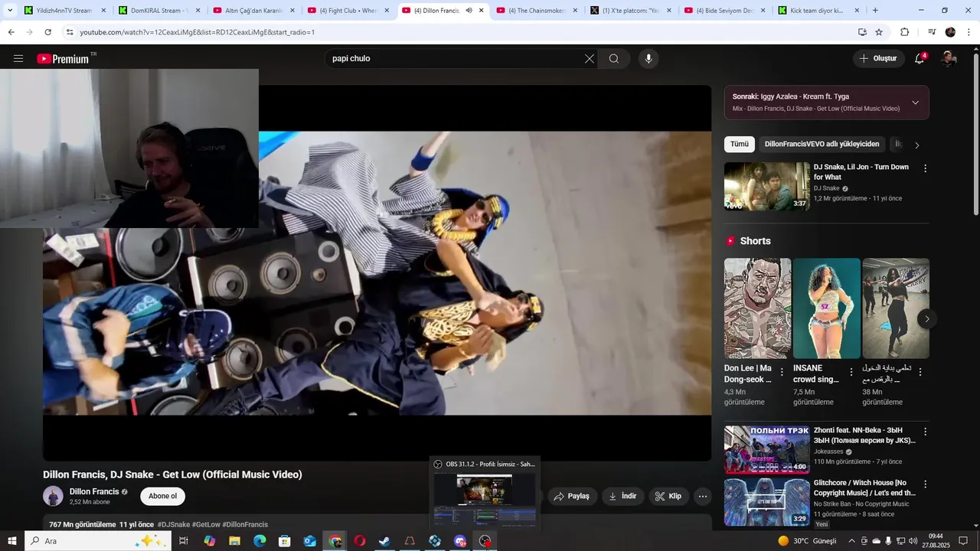Open the Dillon Francis channel avatar
The width and height of the screenshot is (980, 551).
(53, 496)
